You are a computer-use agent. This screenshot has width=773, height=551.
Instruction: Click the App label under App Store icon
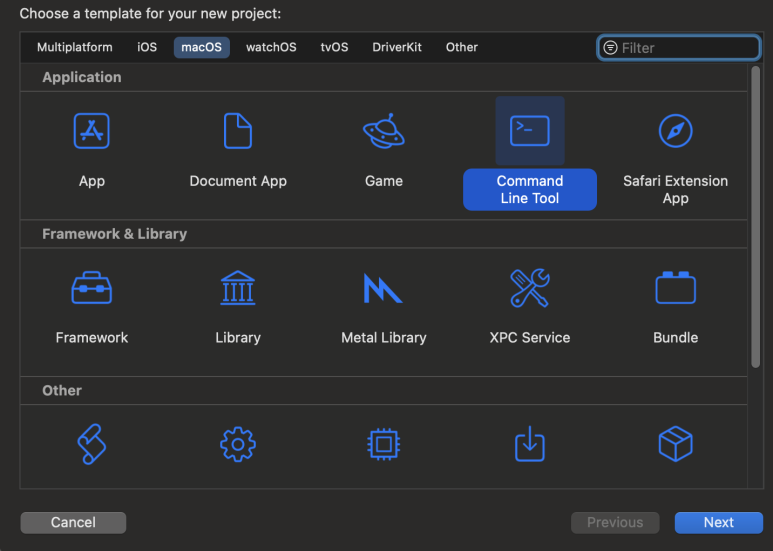point(92,181)
